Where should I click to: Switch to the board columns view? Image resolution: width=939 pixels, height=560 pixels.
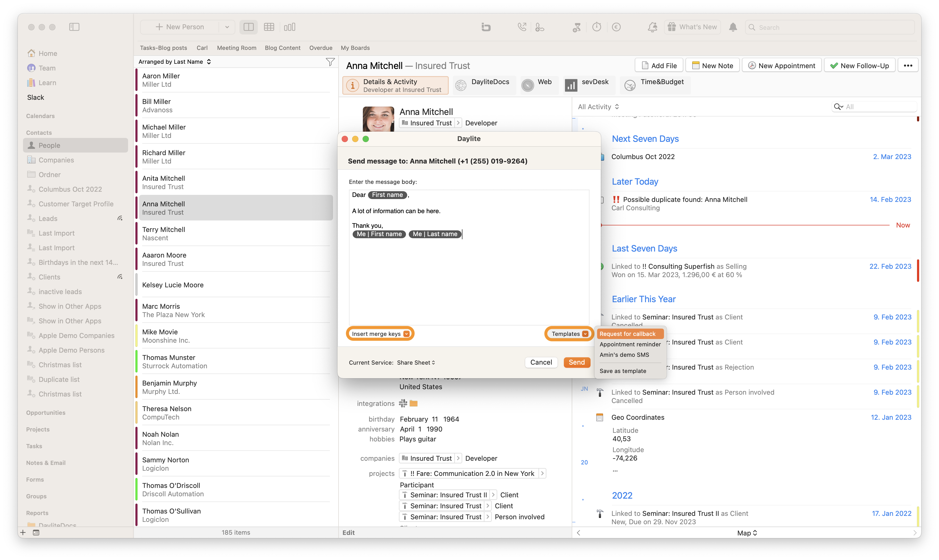(x=290, y=27)
